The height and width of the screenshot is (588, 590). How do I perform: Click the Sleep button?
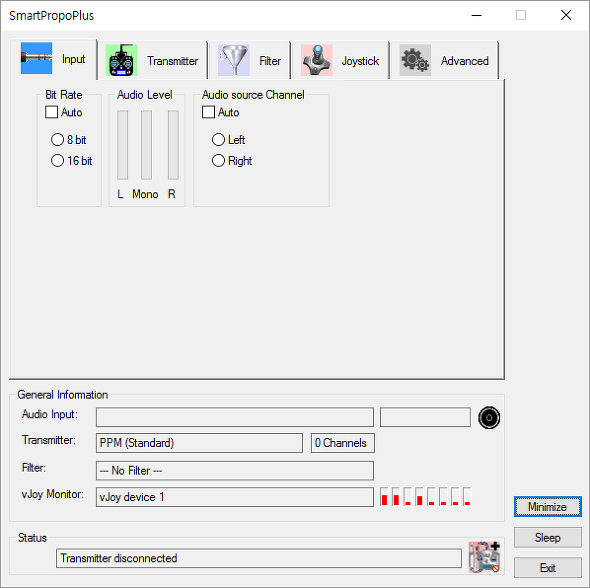[x=547, y=538]
